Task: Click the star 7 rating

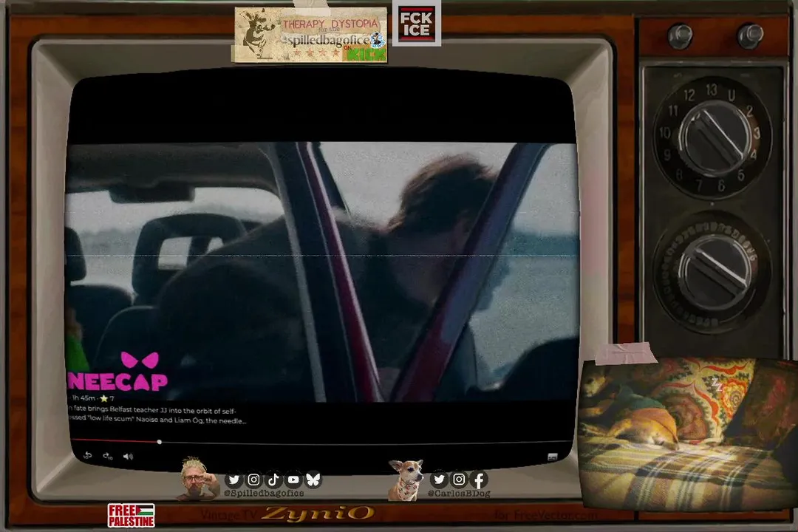Action: click(x=107, y=398)
